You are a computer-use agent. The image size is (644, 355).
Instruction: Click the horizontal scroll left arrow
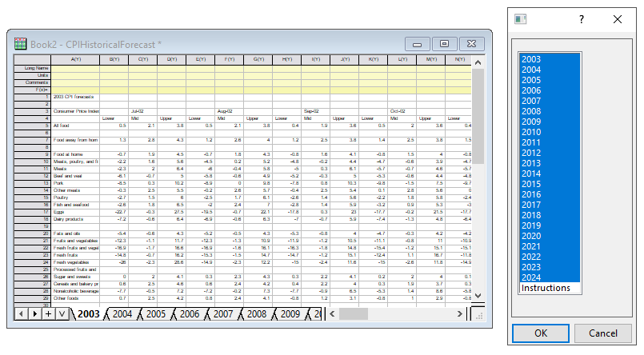tap(332, 314)
